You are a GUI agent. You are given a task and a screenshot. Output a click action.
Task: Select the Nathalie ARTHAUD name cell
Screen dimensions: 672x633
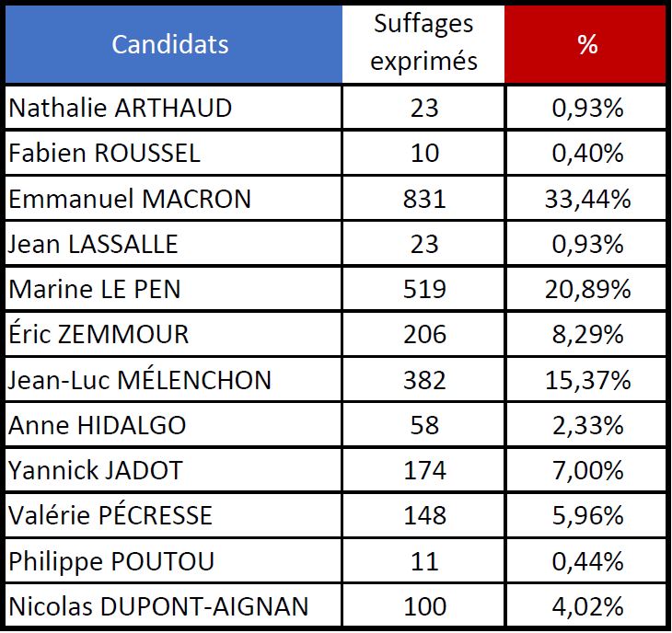click(120, 108)
